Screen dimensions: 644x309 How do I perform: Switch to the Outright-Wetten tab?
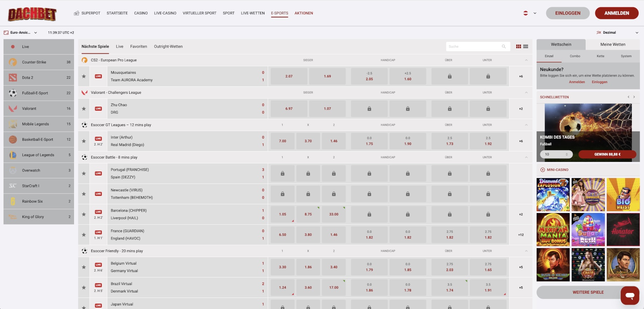(168, 47)
